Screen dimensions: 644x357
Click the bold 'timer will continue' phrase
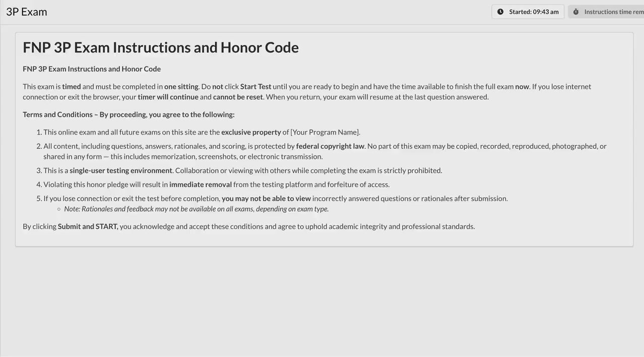[x=168, y=97]
